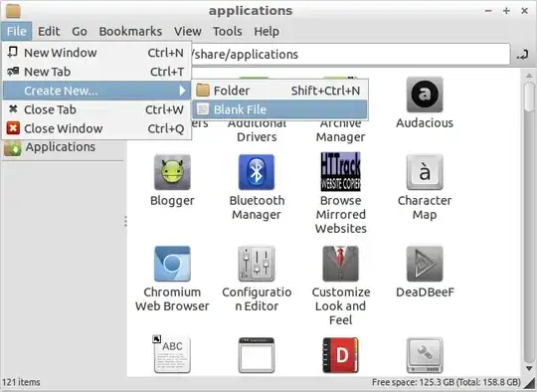Open the Bookmarks menu

[130, 31]
